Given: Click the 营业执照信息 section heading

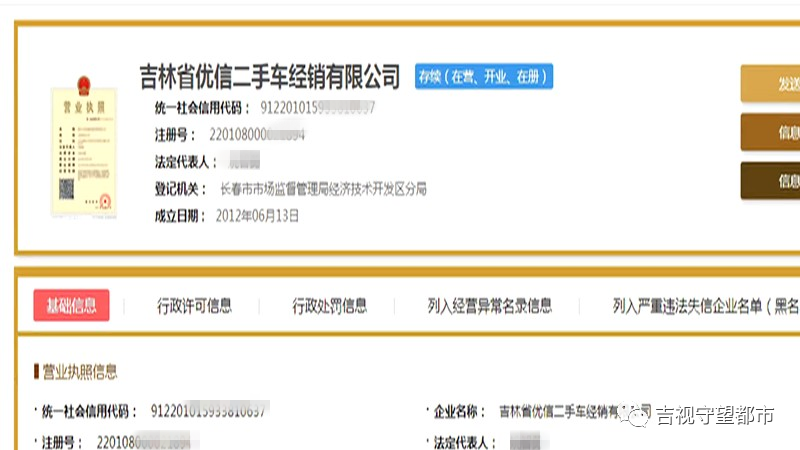Looking at the screenshot, I should (x=80, y=371).
